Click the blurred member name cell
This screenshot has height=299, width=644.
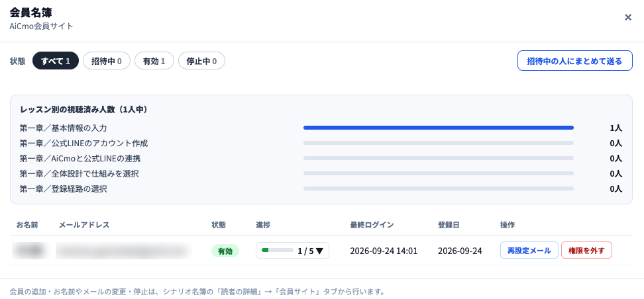point(28,251)
